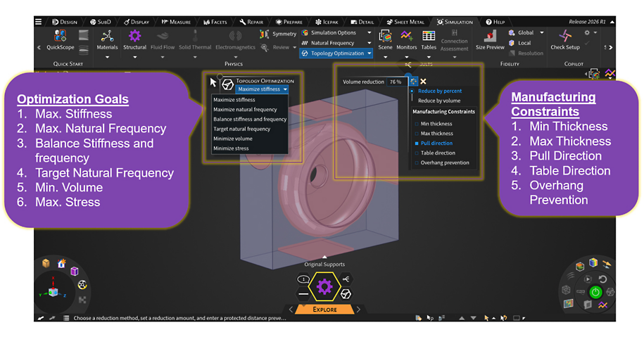This screenshot has width=644, height=337.
Task: Click the purple gear hexagon above Explore
Action: [324, 286]
